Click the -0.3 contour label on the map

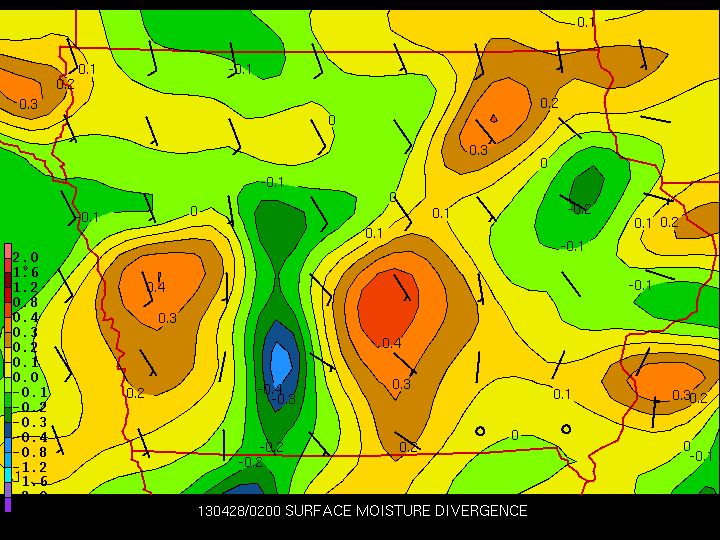(286, 399)
